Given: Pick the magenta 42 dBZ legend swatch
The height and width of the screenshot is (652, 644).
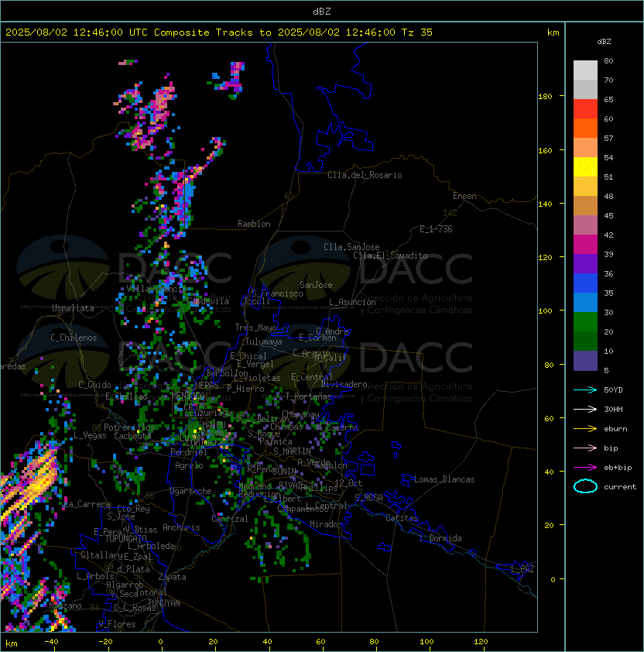Looking at the screenshot, I should point(585,244).
